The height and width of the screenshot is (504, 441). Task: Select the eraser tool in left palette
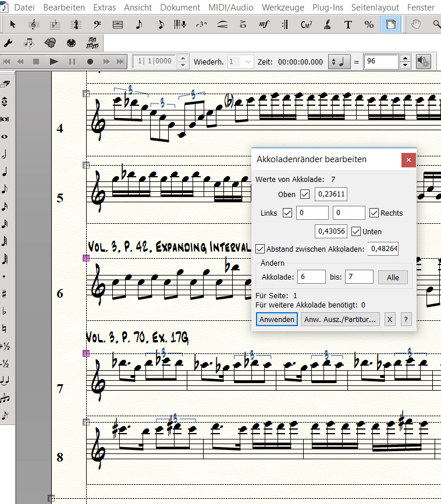click(x=5, y=84)
